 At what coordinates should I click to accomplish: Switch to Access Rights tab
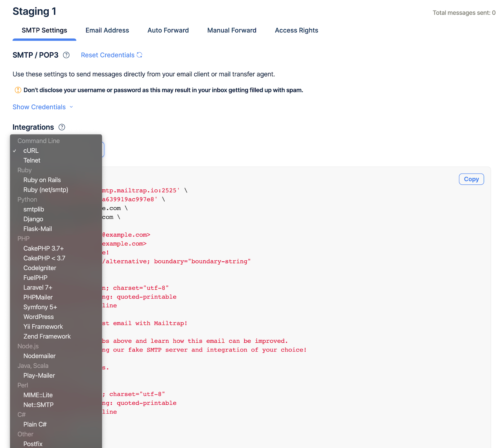[296, 30]
